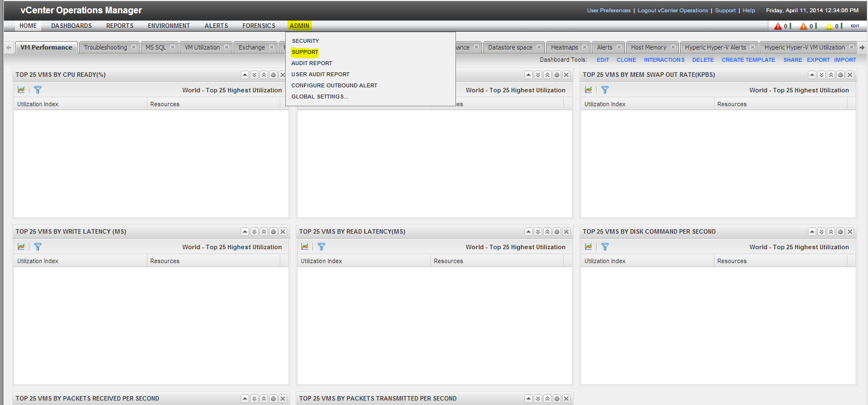Click the CREATE TEMPLATE dashboard tool
This screenshot has height=405, width=868.
tap(748, 60)
